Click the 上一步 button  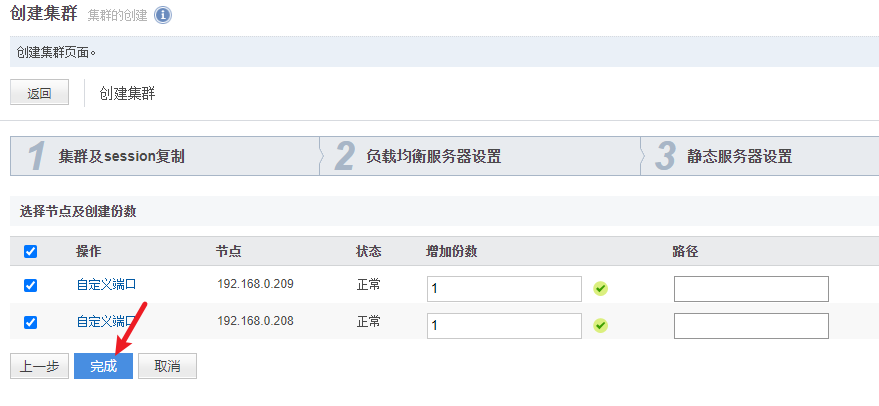click(39, 366)
